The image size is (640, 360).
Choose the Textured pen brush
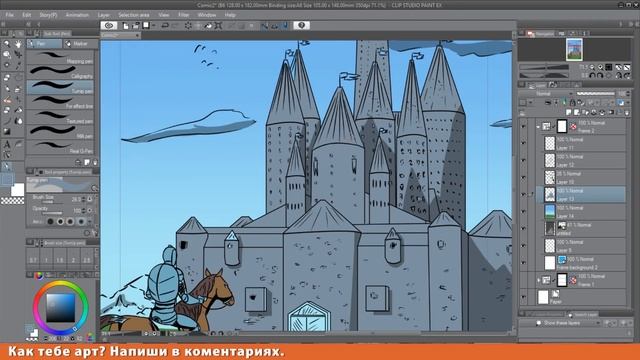(x=60, y=117)
